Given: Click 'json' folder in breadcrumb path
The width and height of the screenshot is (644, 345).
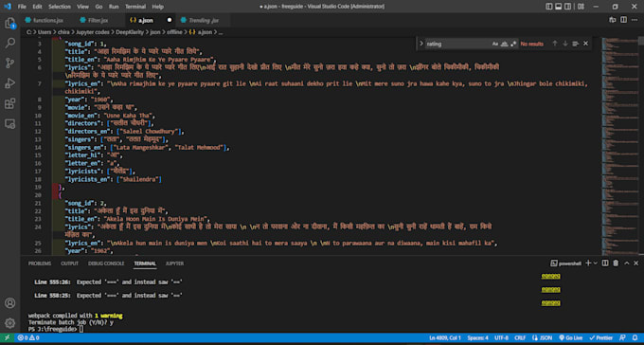Looking at the screenshot, I should 154,31.
